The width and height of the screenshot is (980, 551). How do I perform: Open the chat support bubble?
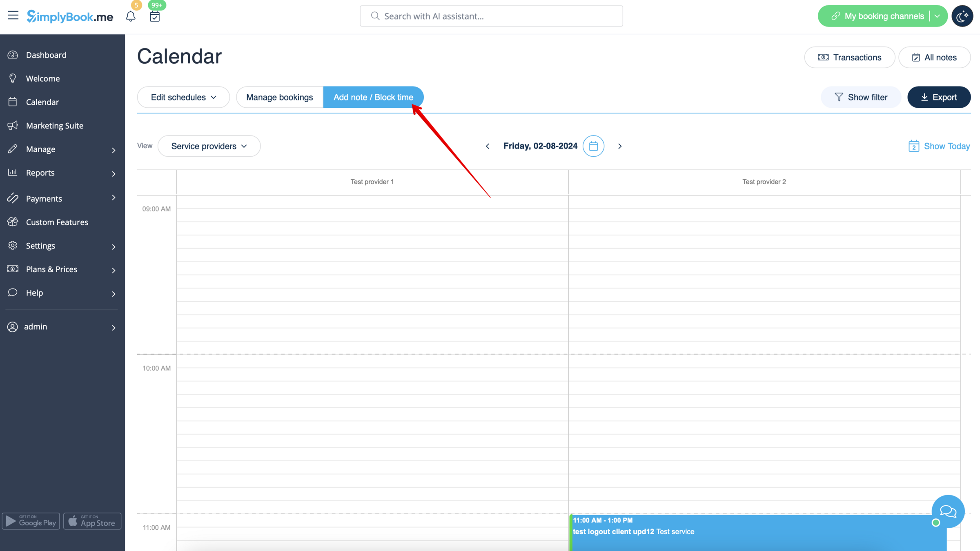coord(948,511)
